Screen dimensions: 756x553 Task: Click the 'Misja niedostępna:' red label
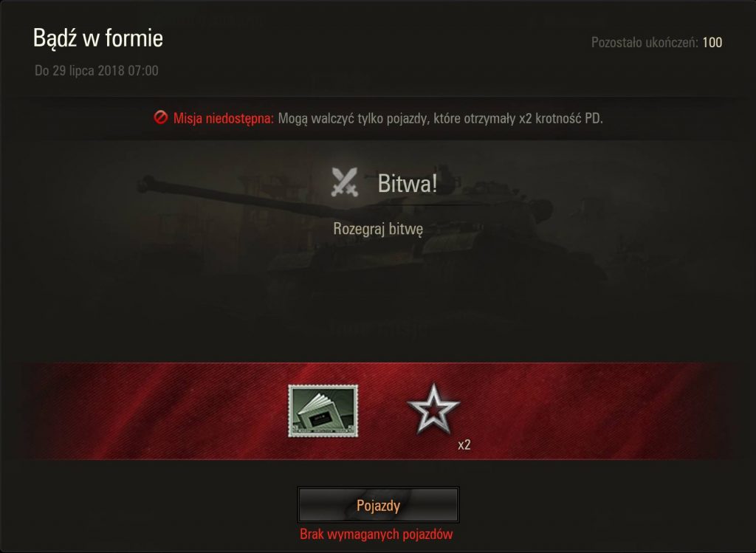[223, 118]
